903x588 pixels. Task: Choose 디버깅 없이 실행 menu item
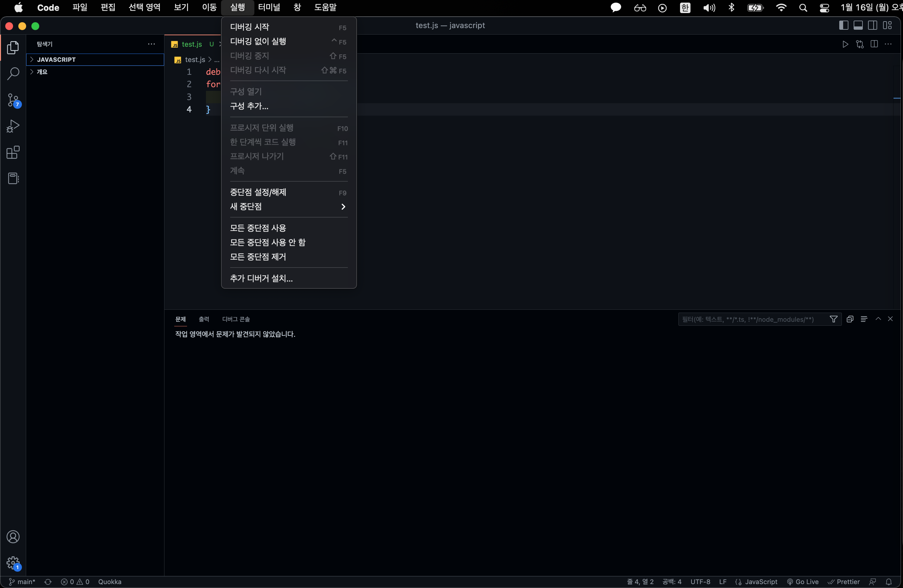pos(288,41)
